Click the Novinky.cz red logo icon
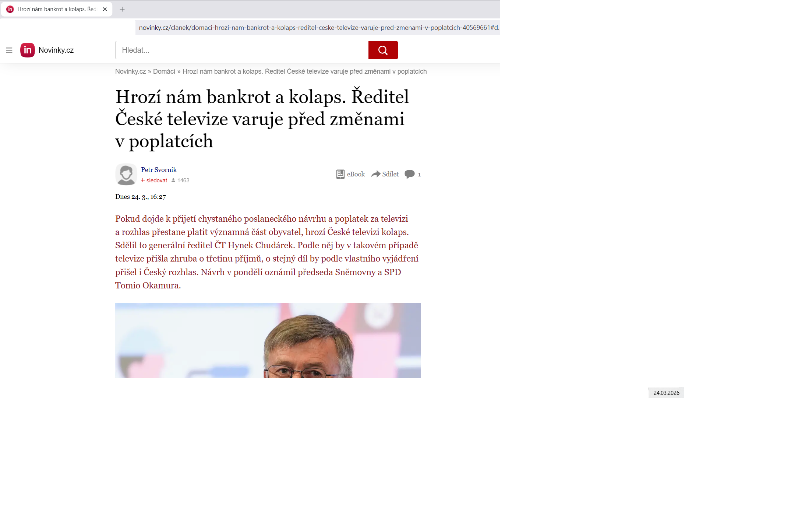Image resolution: width=812 pixels, height=512 pixels. [28, 50]
